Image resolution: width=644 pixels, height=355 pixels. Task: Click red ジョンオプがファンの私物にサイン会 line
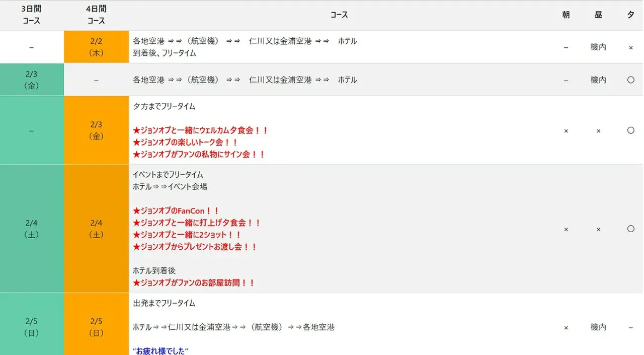click(x=199, y=155)
